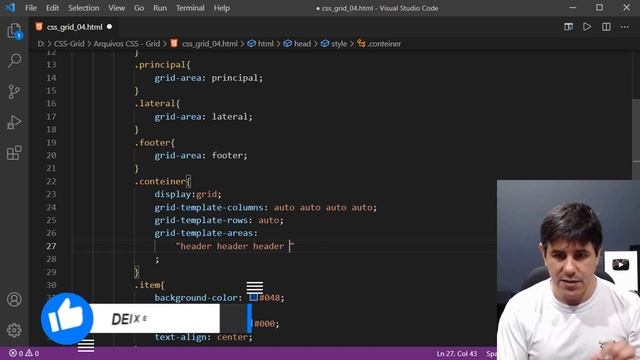Click the .item{ selector text
This screenshot has width=640, height=360.
(x=149, y=285)
